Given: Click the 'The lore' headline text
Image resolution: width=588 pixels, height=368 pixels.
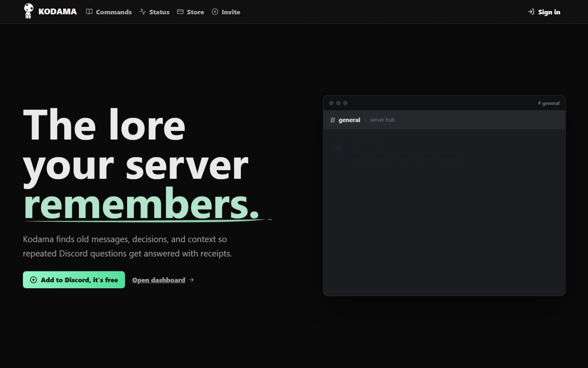Looking at the screenshot, I should 104,125.
